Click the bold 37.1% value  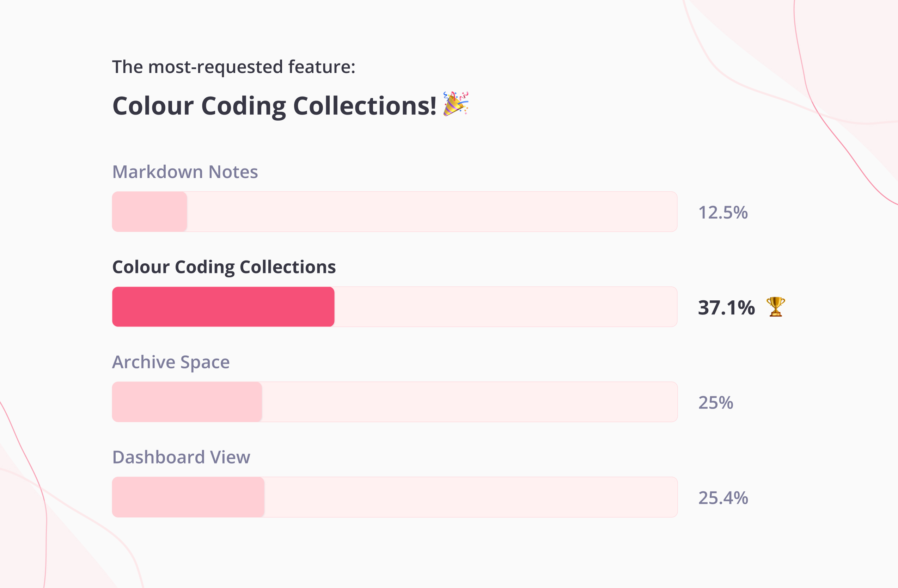pyautogui.click(x=726, y=307)
